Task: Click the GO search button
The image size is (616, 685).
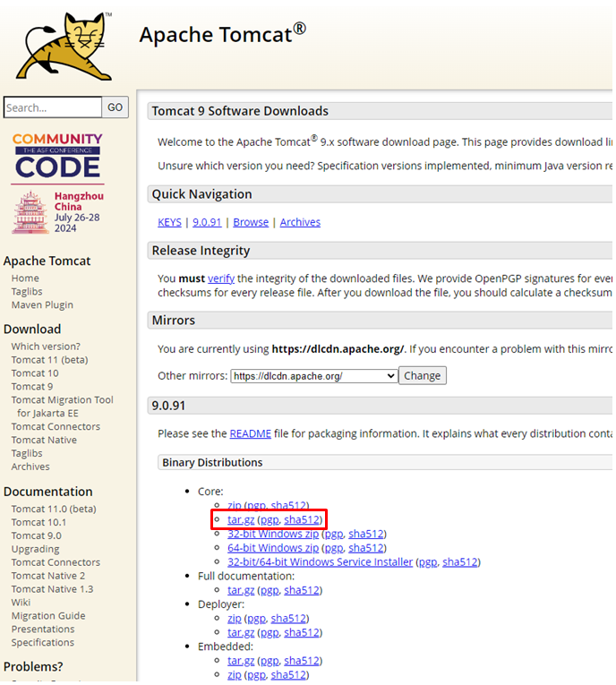Action: point(115,107)
